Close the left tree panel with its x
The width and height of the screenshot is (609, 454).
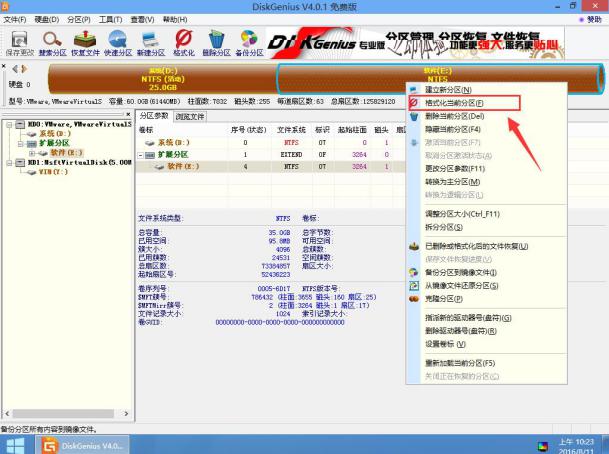(128, 114)
